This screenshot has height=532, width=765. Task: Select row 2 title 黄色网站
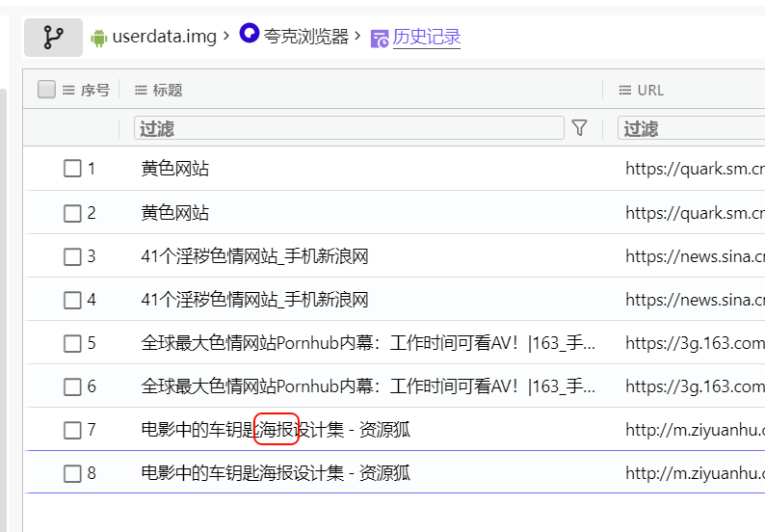coord(175,213)
